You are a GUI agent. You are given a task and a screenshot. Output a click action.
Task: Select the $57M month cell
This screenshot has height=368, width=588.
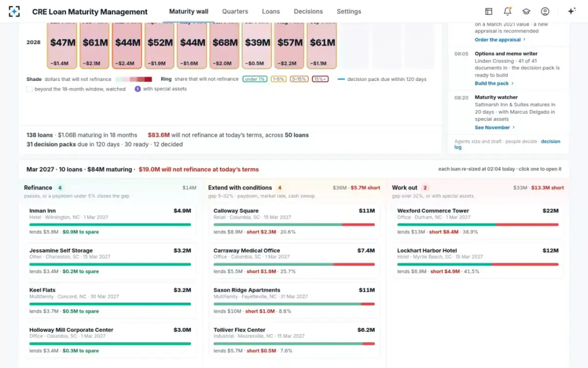click(289, 46)
